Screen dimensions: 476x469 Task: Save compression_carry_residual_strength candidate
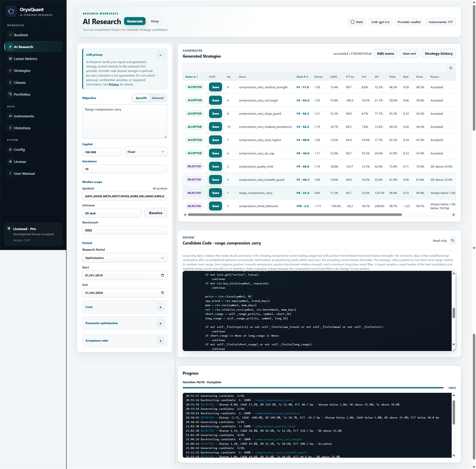216,87
